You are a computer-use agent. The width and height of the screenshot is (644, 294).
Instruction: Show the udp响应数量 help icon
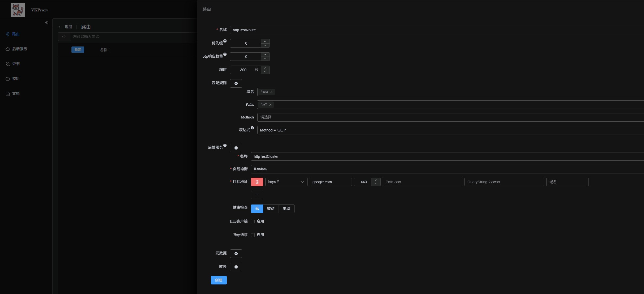click(225, 54)
